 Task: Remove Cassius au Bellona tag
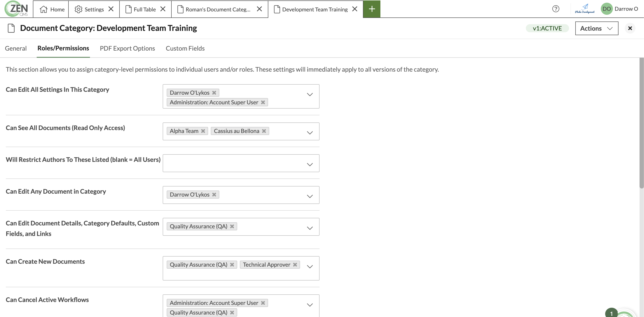tap(264, 131)
